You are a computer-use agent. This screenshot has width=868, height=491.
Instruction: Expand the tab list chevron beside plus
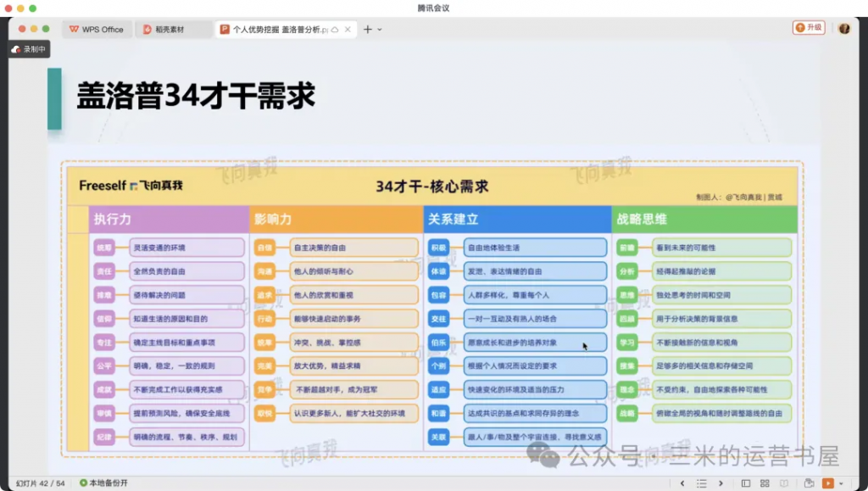pyautogui.click(x=380, y=30)
